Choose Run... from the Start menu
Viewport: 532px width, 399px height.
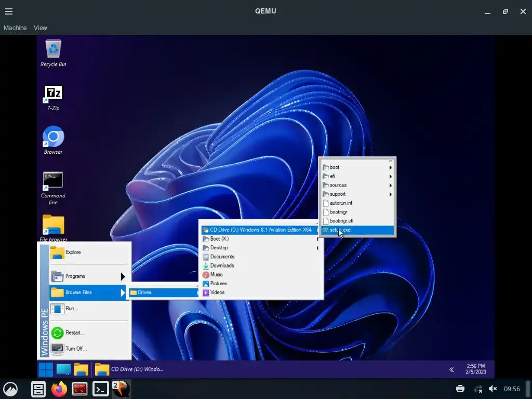(x=89, y=309)
